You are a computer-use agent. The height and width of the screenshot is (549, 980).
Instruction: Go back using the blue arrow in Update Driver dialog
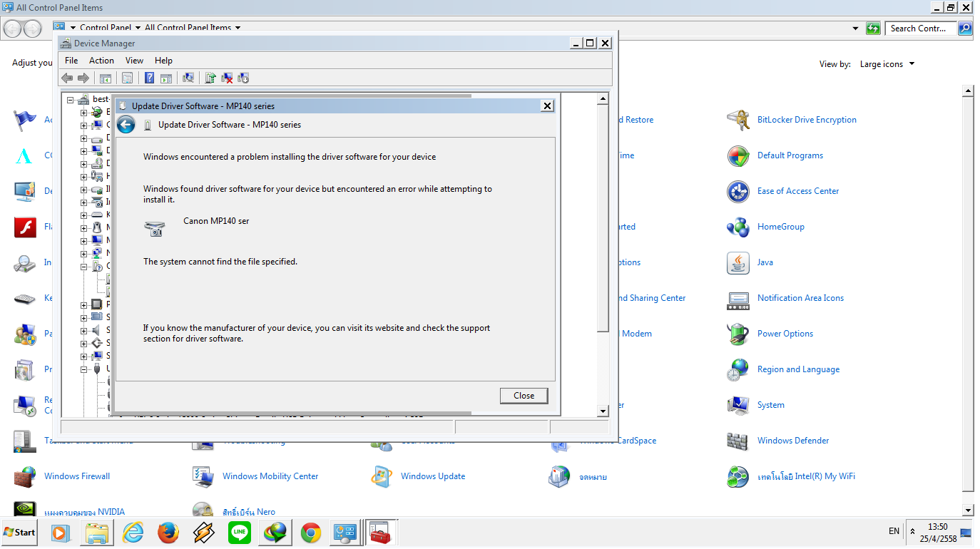126,125
